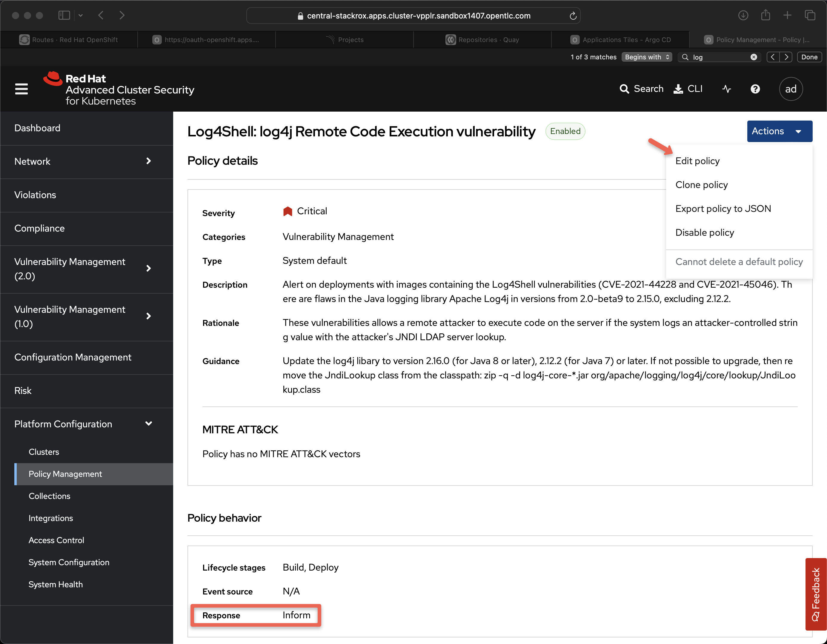Collapse the Platform Configuration section
The width and height of the screenshot is (827, 644).
coord(148,424)
